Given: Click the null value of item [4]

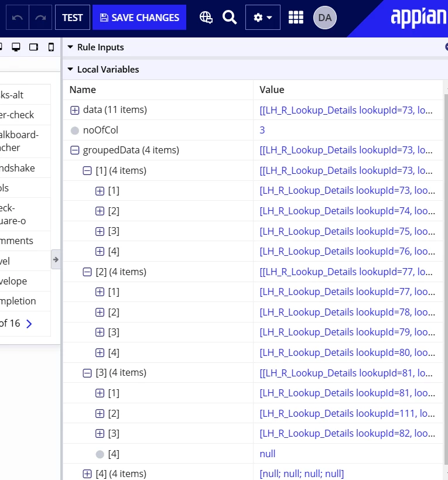Looking at the screenshot, I should [x=267, y=454].
